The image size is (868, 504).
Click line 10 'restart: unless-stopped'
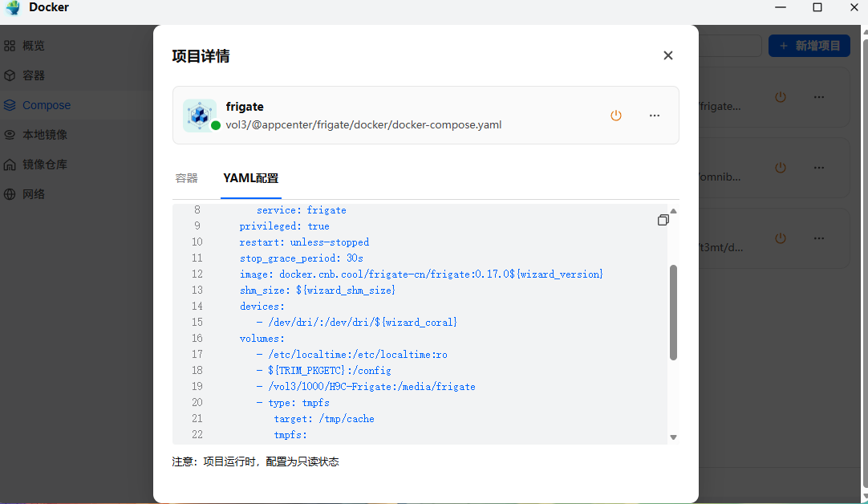click(304, 242)
